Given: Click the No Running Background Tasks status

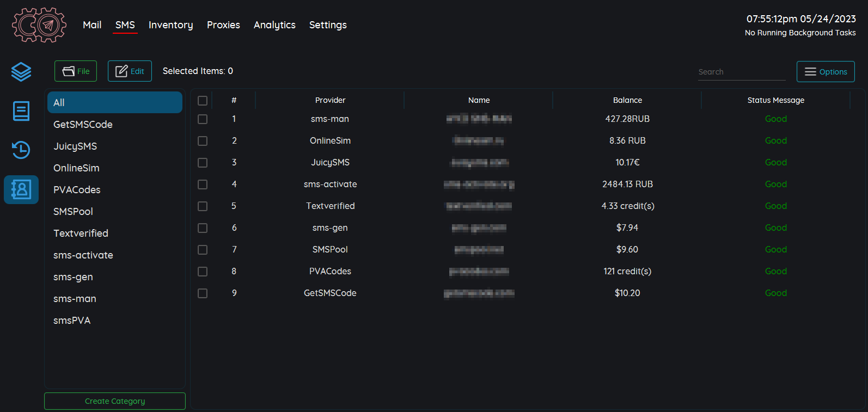Looking at the screenshot, I should 800,33.
